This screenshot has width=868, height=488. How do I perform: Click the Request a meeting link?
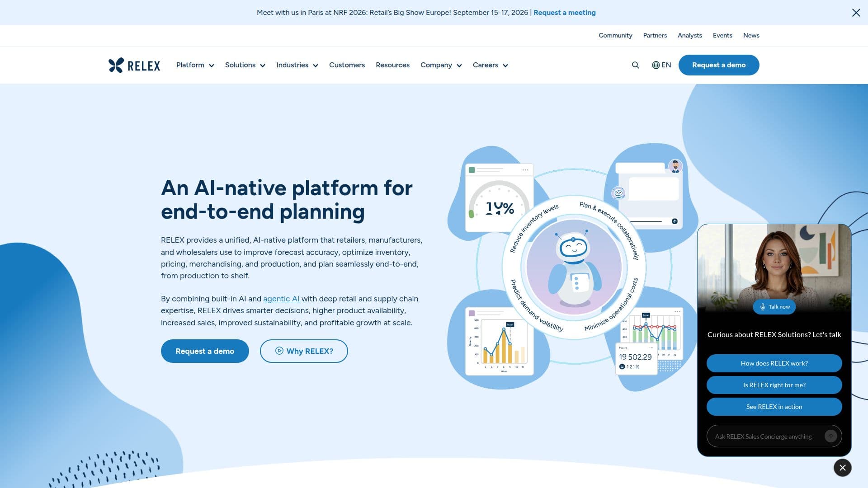coord(564,13)
